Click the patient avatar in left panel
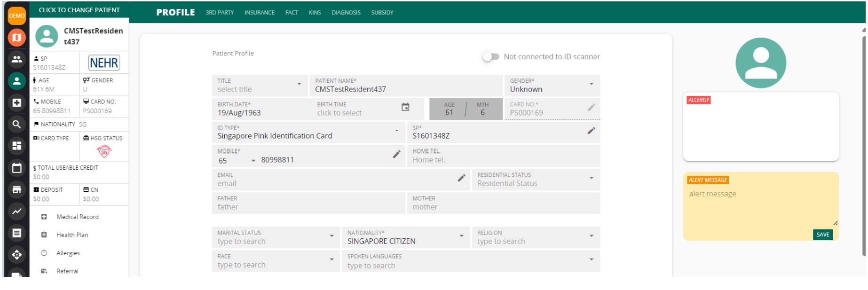The image size is (868, 290). tap(47, 36)
